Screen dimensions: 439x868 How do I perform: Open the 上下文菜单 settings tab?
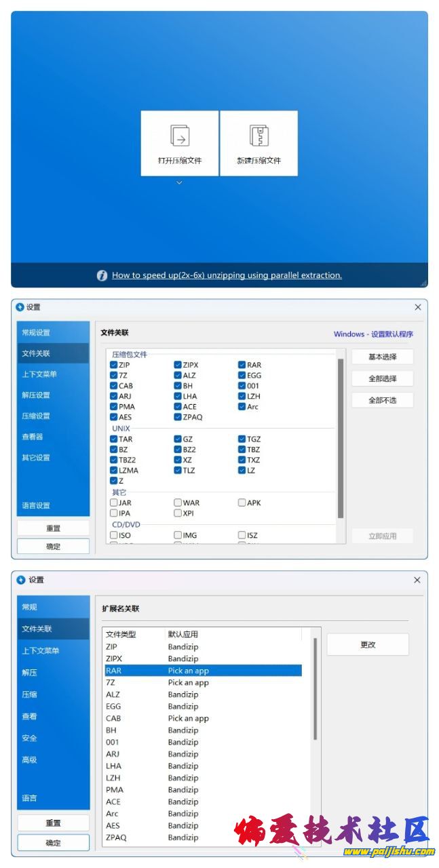coord(39,374)
